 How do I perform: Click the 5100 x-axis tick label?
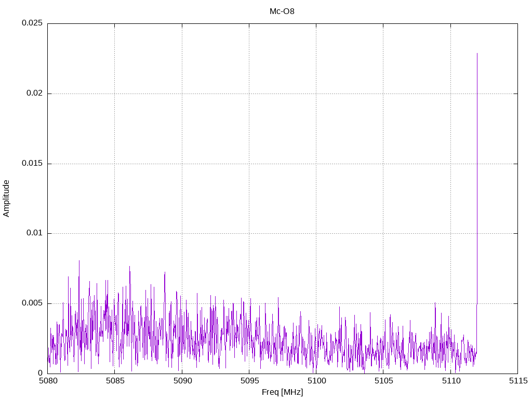click(x=316, y=381)
